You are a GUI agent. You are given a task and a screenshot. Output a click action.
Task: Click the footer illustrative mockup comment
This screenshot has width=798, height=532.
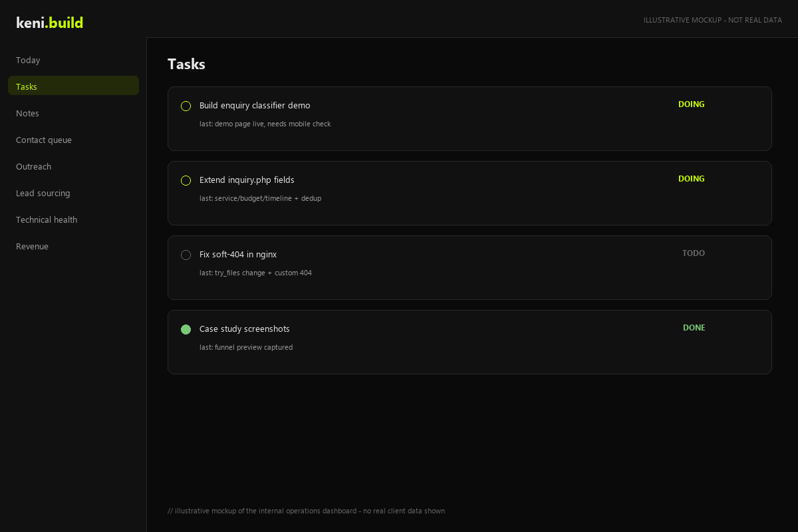[x=306, y=511]
